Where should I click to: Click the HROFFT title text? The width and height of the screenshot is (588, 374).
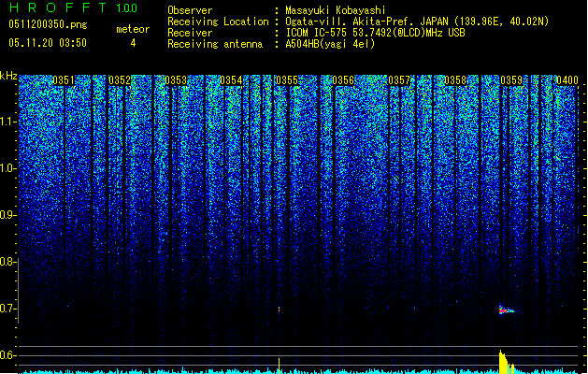click(x=59, y=7)
